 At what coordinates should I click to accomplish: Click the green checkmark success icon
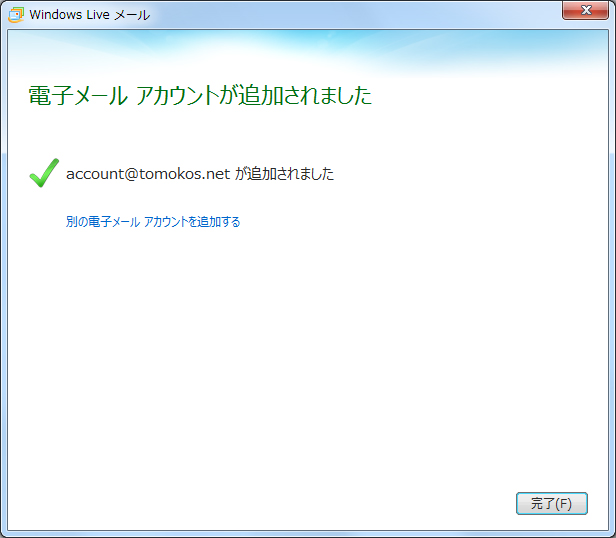(44, 173)
